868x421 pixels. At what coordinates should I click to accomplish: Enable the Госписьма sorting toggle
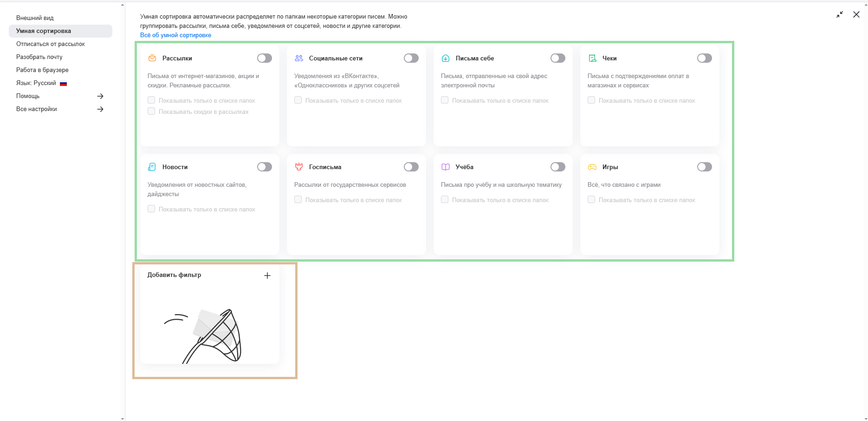(411, 167)
